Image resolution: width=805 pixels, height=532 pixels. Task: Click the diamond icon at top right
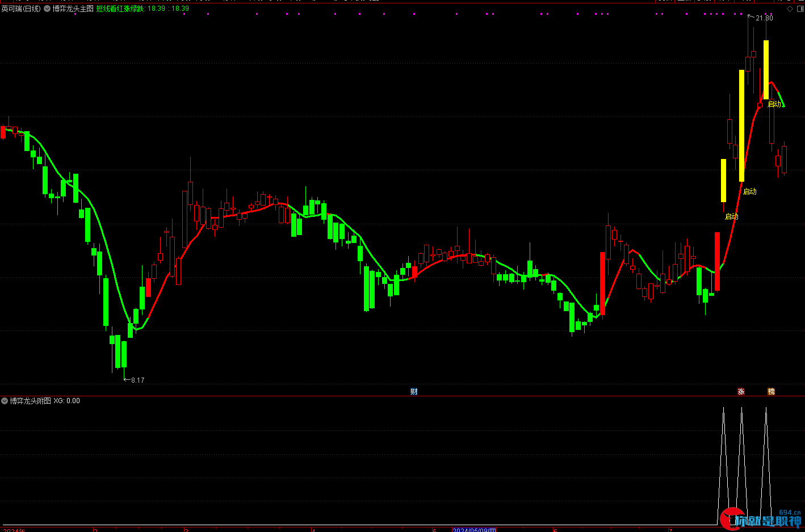click(790, 9)
